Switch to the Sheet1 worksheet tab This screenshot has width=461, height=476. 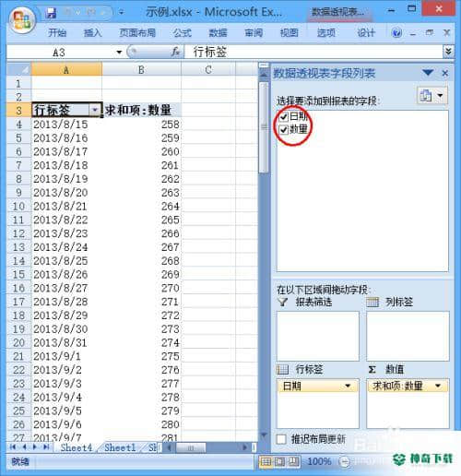pyautogui.click(x=120, y=447)
